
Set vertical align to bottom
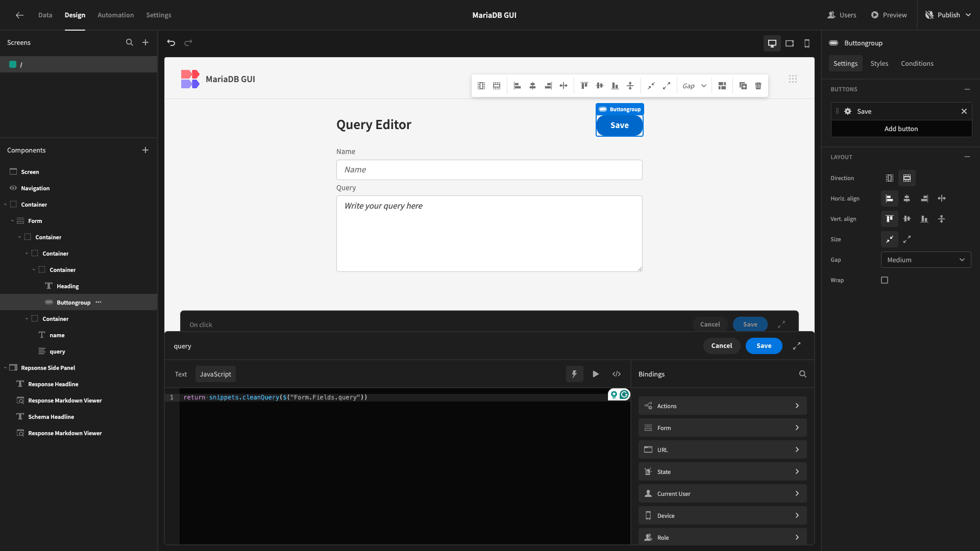[x=924, y=219]
